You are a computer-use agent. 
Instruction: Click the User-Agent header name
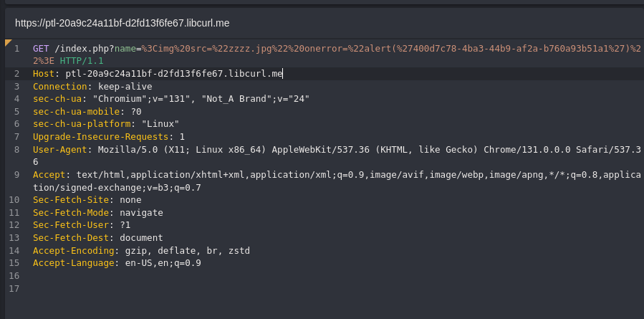[60, 150]
